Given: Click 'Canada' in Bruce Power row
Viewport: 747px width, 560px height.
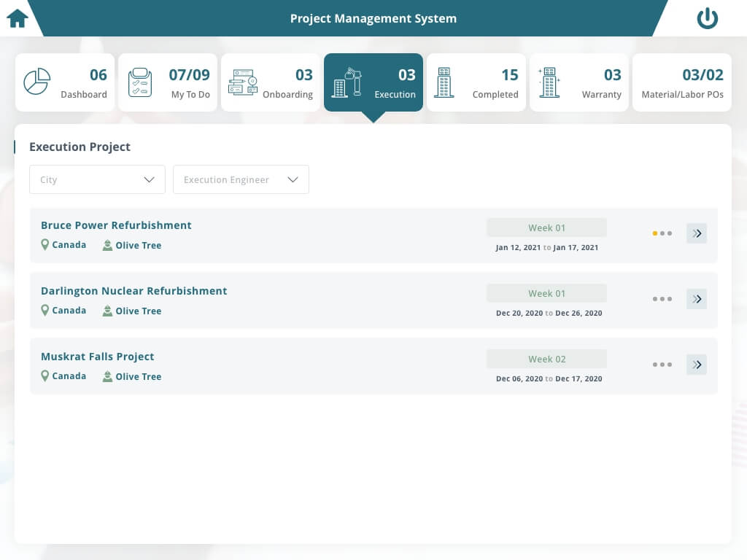Looking at the screenshot, I should [x=69, y=245].
